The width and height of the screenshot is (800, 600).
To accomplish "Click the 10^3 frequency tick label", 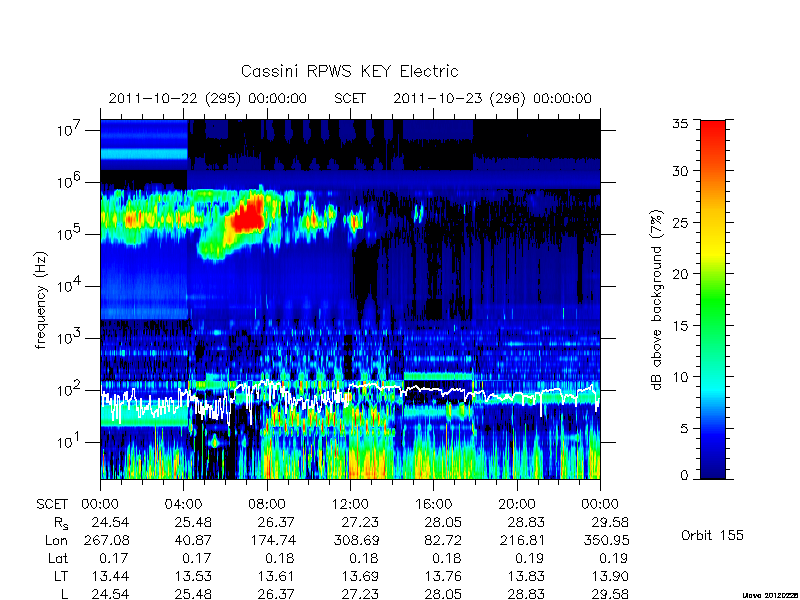I will (x=70, y=337).
